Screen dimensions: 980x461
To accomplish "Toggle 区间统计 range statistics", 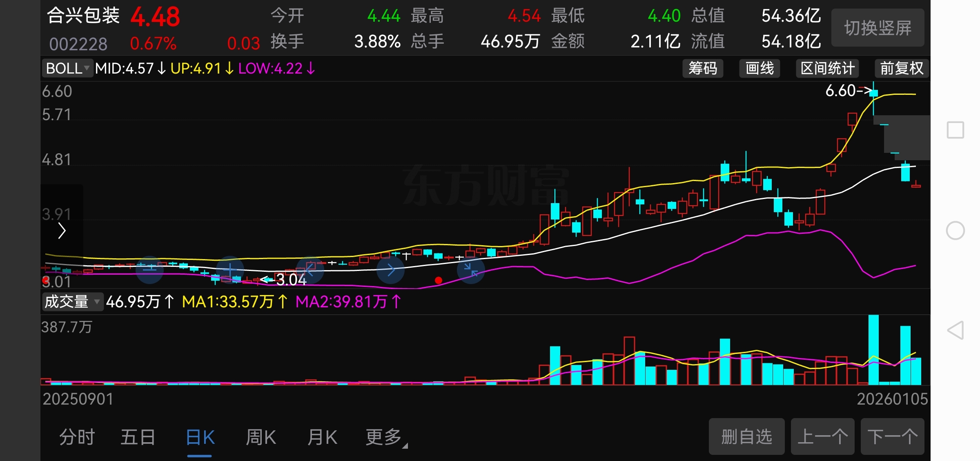I will pyautogui.click(x=827, y=68).
